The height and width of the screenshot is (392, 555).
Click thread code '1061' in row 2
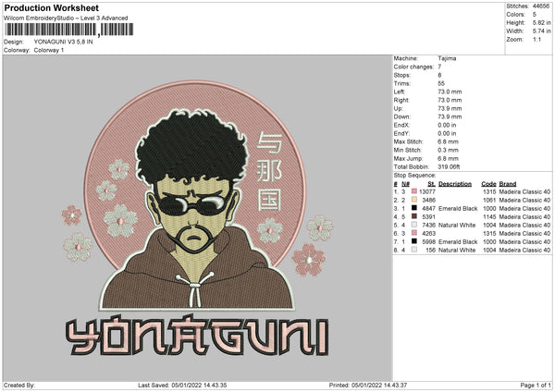click(489, 201)
